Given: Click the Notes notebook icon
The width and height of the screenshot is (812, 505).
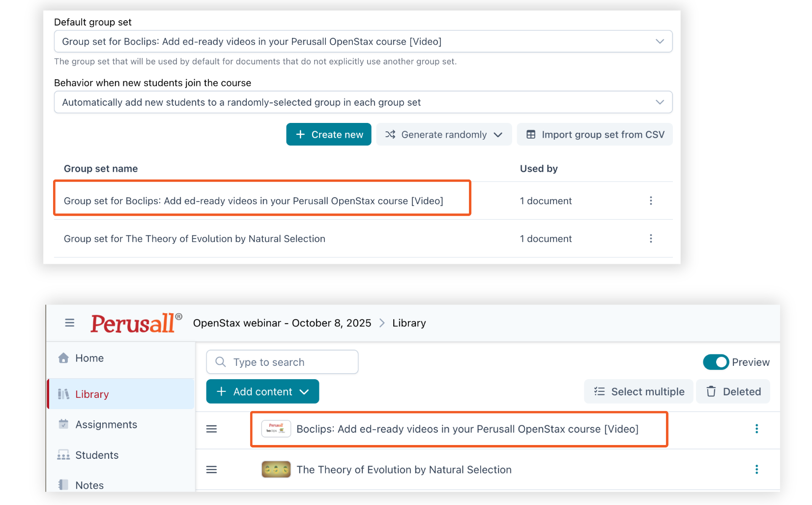Looking at the screenshot, I should 63,485.
